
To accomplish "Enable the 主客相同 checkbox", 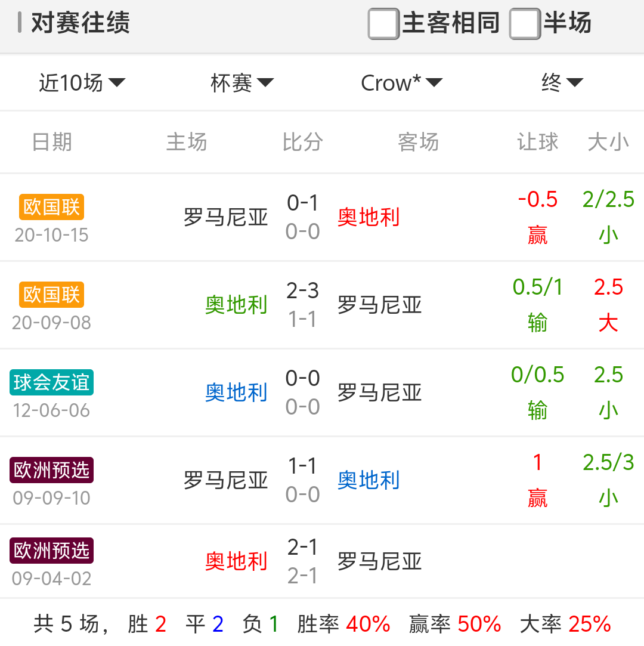I will 383,24.
